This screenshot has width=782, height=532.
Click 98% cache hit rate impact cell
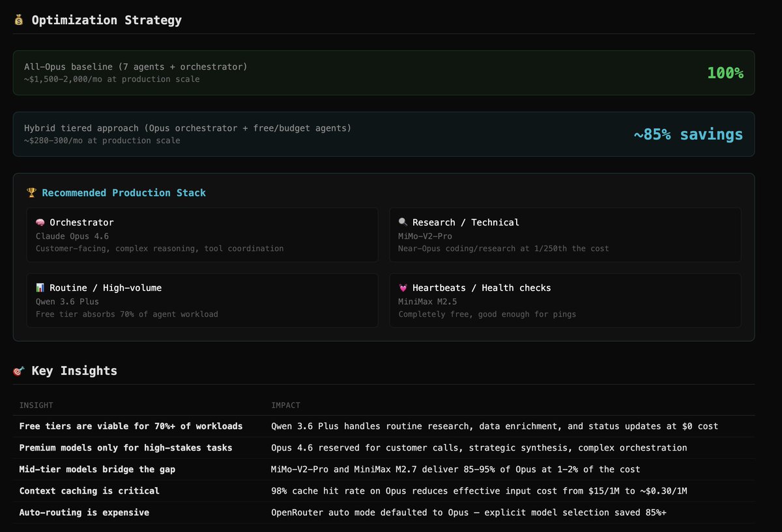pos(479,491)
